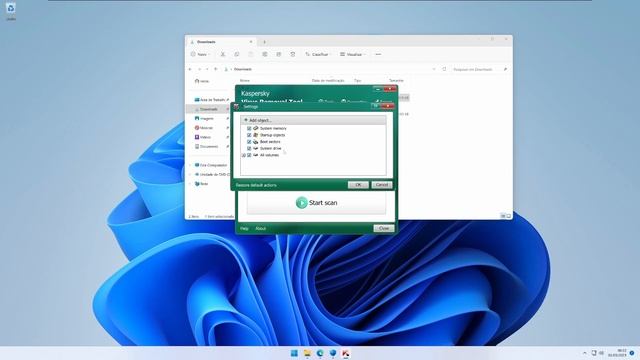Go back in Explorer navigation
The height and width of the screenshot is (360, 640).
(190, 69)
